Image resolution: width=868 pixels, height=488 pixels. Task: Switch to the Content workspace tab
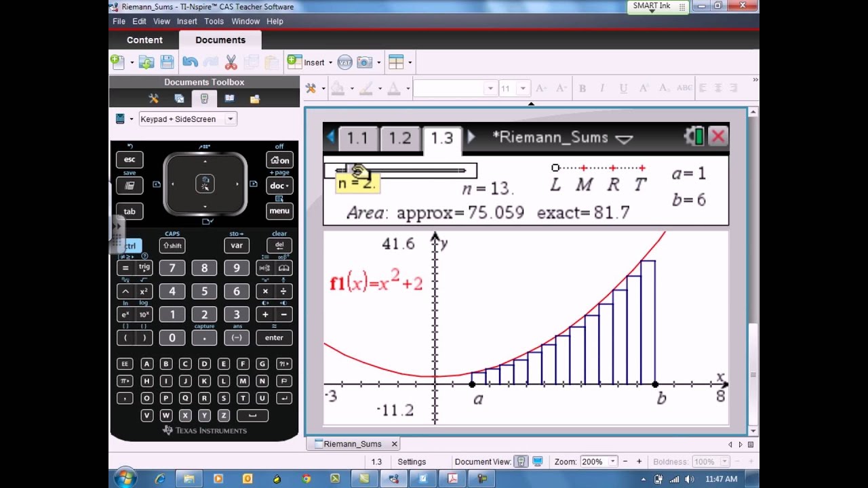(144, 40)
